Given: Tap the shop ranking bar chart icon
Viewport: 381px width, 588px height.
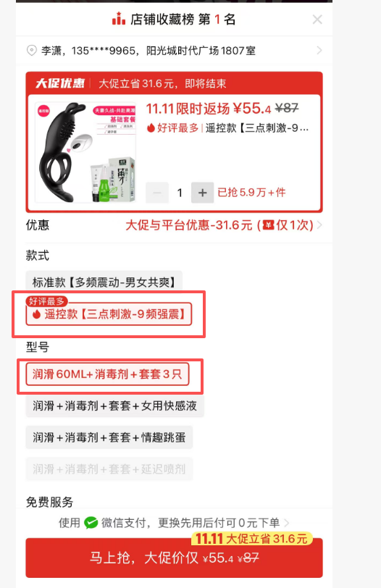Looking at the screenshot, I should (x=119, y=18).
